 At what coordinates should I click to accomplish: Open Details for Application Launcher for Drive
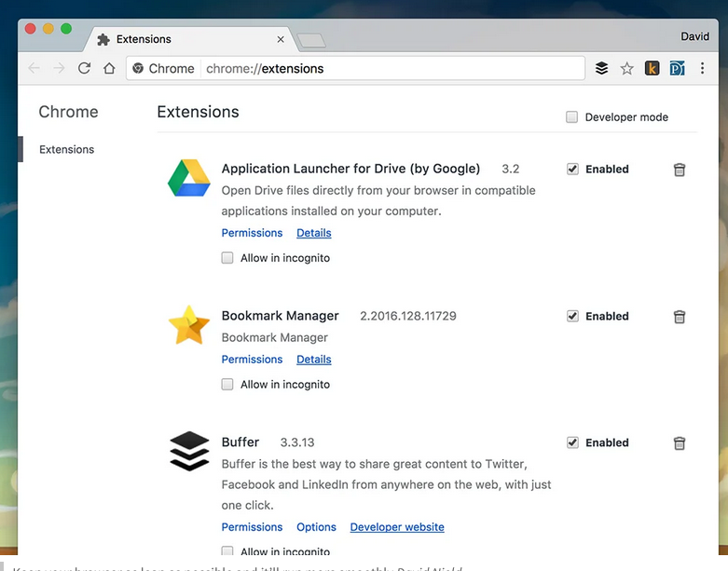pos(314,233)
